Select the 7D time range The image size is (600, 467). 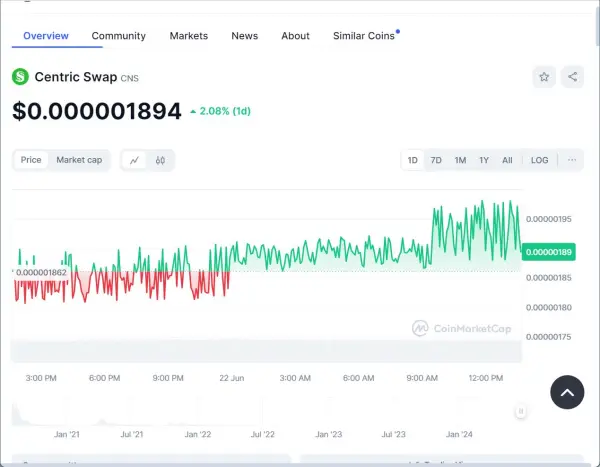pos(436,160)
